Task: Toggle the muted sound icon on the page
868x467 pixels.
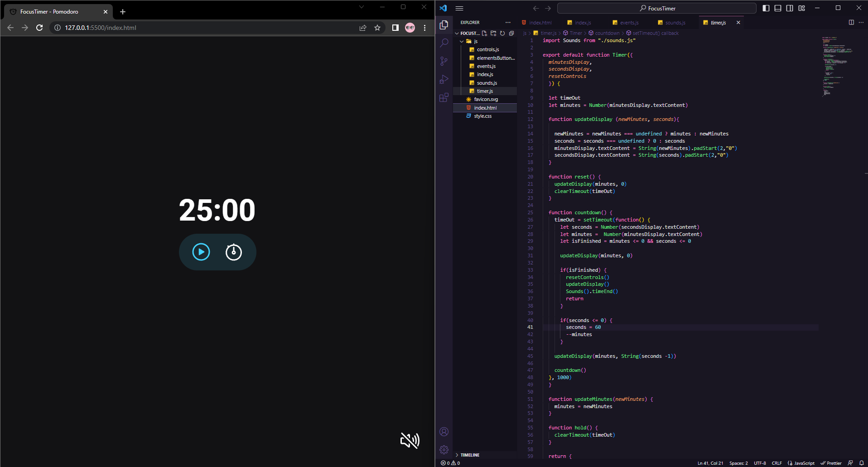Action: (x=410, y=440)
